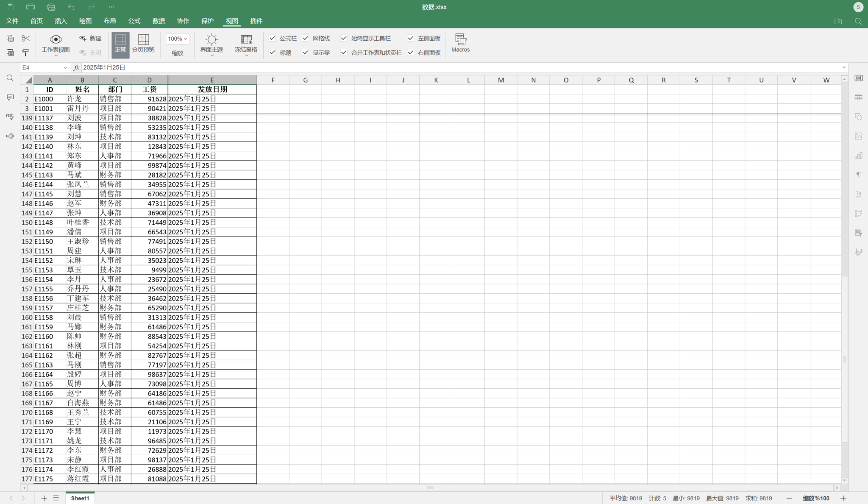Toggle the Formula Bar (公式栏) checkbox
Screen dimensions: 868x504
pyautogui.click(x=273, y=38)
